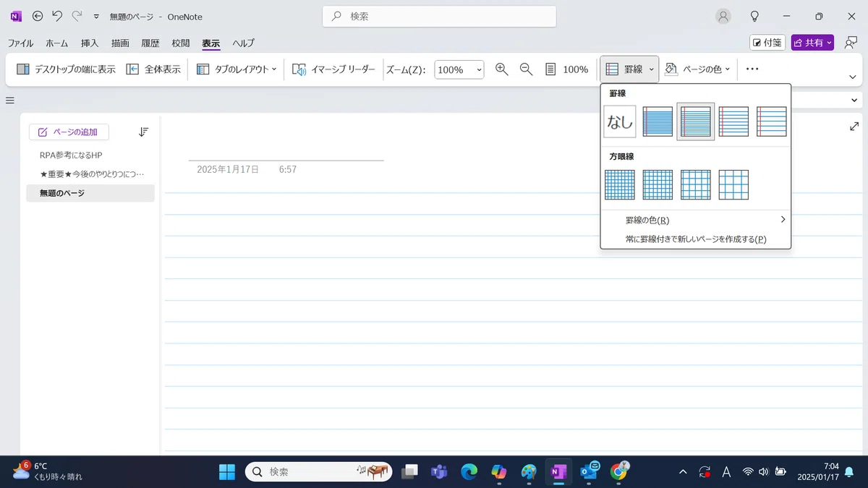This screenshot has width=868, height=488.
Task: Click the page date 2025年1月17日
Action: coord(228,169)
